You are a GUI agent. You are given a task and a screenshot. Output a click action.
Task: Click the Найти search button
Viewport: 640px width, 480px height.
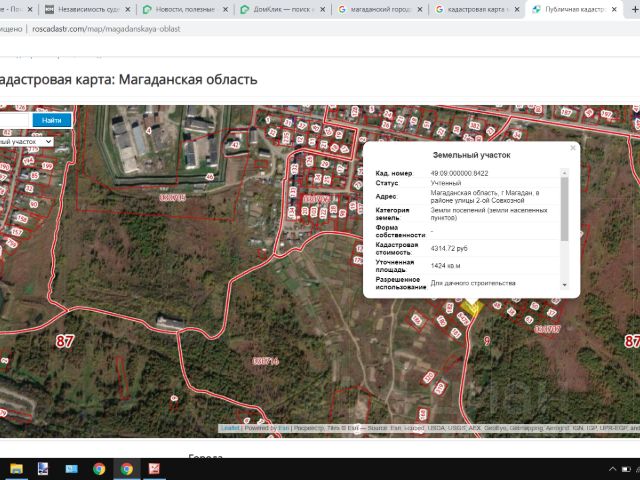[51, 120]
